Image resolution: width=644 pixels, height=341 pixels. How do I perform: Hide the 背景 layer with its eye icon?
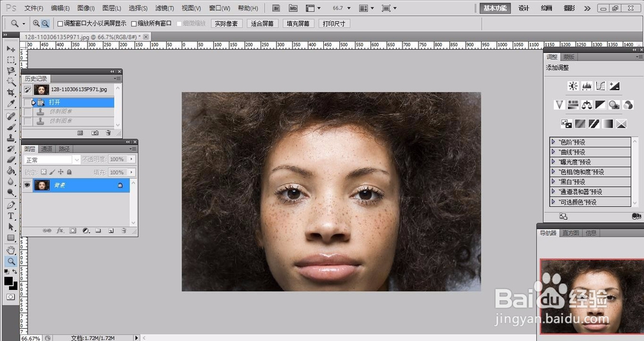click(x=27, y=185)
